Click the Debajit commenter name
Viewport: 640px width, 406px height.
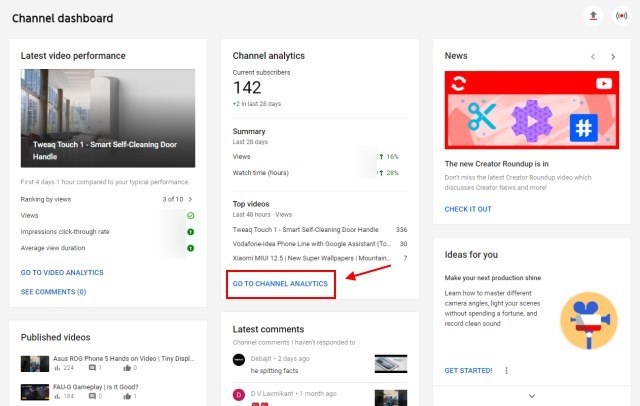coord(261,359)
